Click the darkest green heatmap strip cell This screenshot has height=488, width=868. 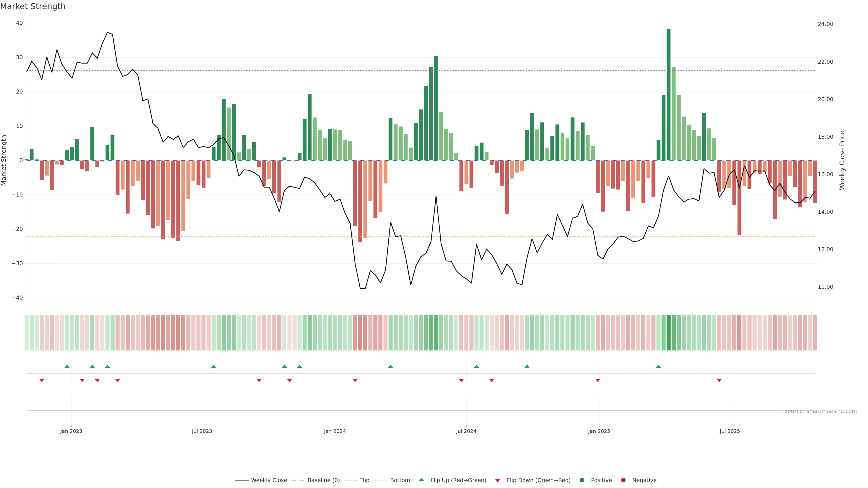[x=669, y=332]
